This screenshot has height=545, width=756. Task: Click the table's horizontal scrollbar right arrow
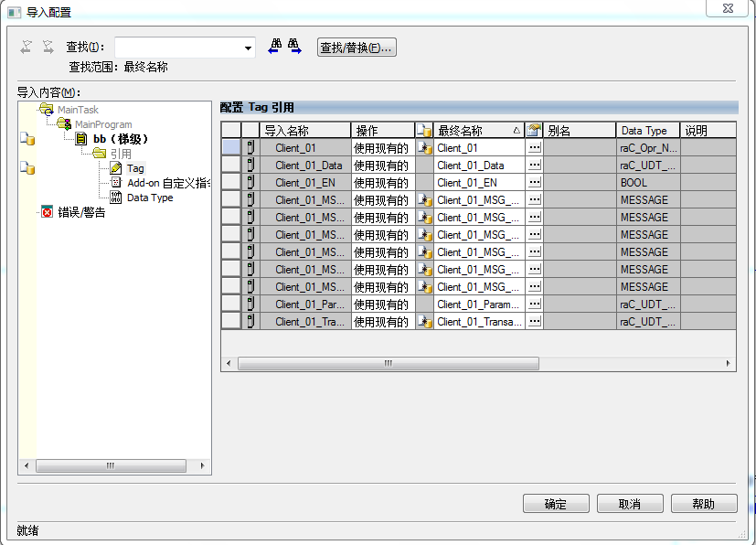[729, 363]
